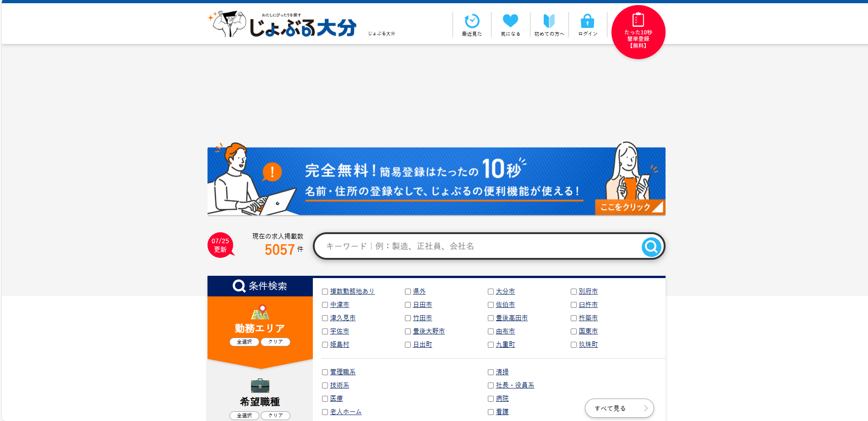Check the 大分市 checkbox
Screen dimensions: 868x421
point(491,292)
